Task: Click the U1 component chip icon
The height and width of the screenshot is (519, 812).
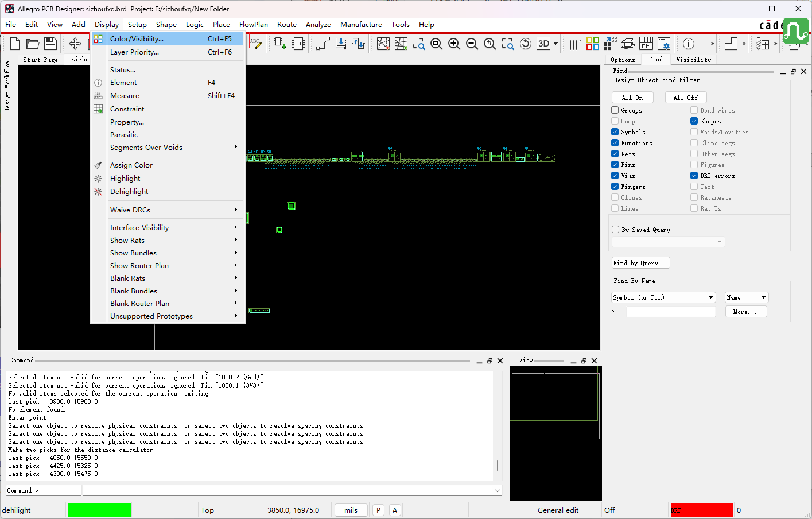Action: [x=298, y=44]
